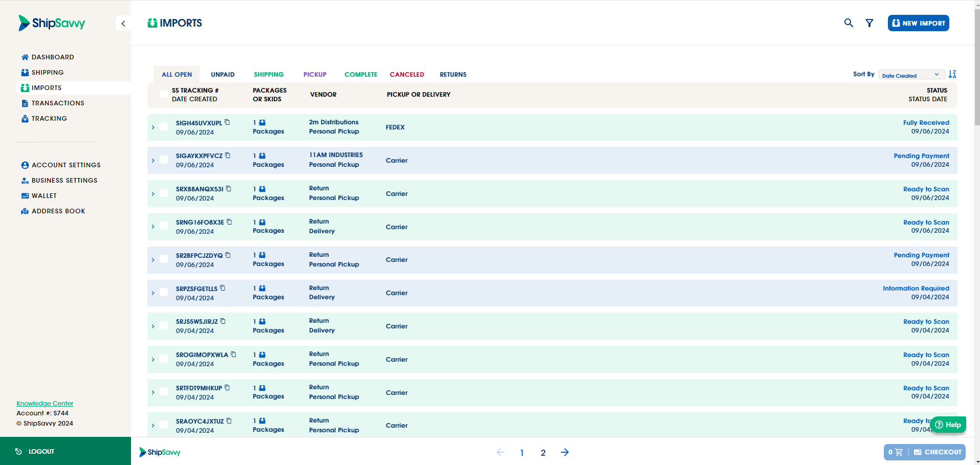Toggle sort order A-Z icon

(952, 74)
